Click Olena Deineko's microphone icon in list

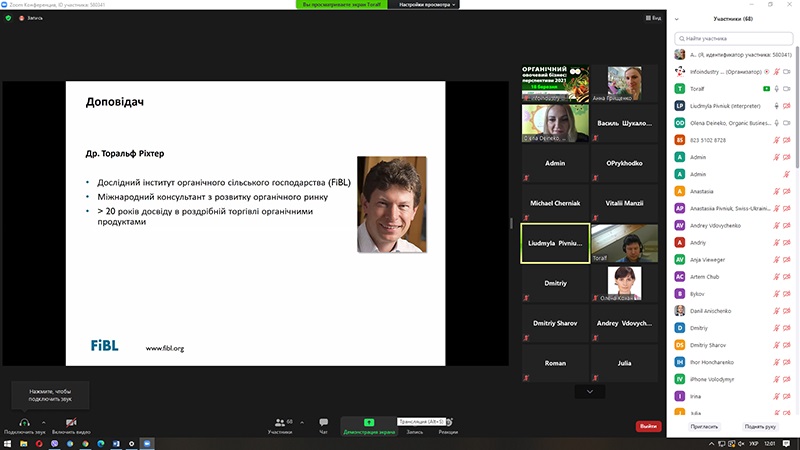point(777,123)
